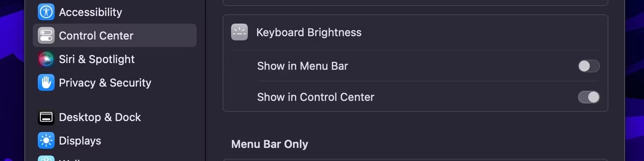The width and height of the screenshot is (644, 161).
Task: Select Desktop & Dock sidebar text
Action: pyautogui.click(x=100, y=117)
